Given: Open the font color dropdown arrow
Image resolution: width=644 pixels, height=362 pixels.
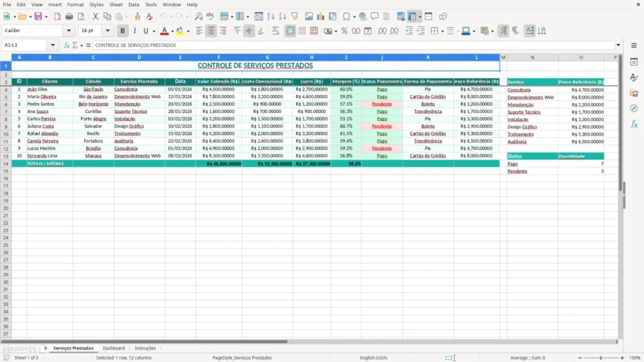Looking at the screenshot, I should 172,31.
